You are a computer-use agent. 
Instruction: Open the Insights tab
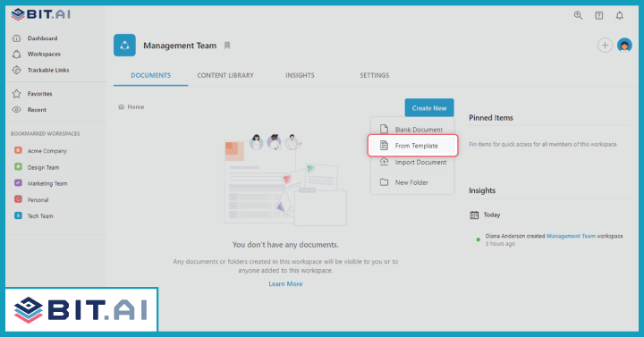click(300, 75)
